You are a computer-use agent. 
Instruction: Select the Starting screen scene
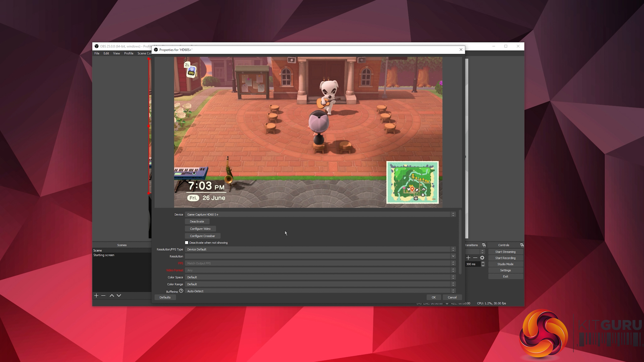104,255
